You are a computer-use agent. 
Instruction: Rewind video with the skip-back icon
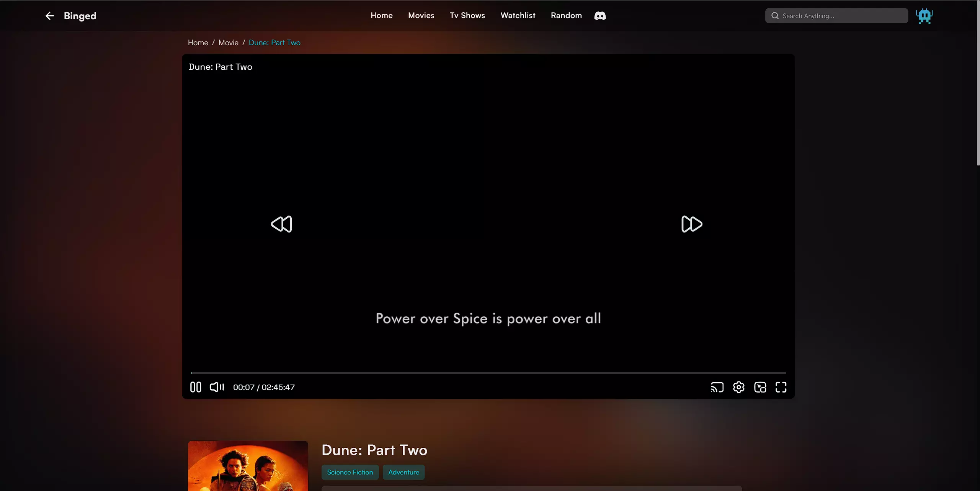click(x=281, y=224)
